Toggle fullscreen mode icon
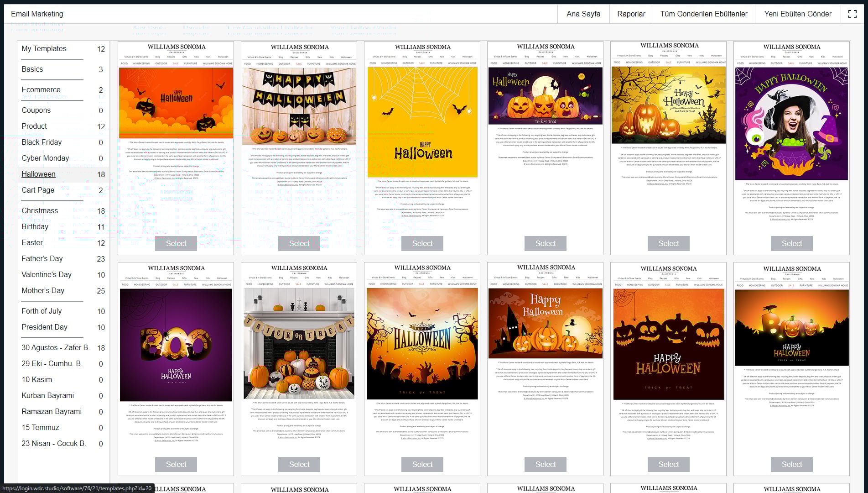This screenshot has width=868, height=493. (852, 14)
